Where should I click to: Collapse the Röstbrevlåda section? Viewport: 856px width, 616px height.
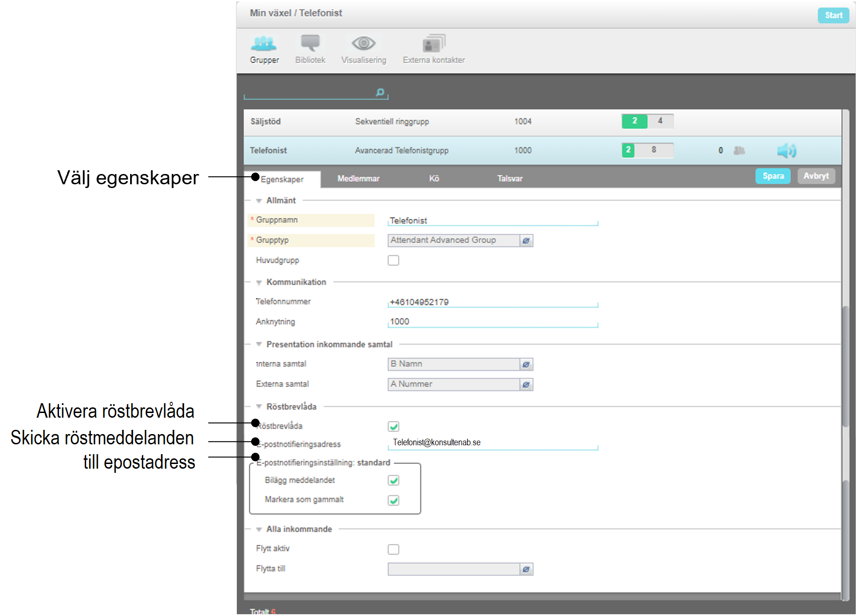point(259,406)
